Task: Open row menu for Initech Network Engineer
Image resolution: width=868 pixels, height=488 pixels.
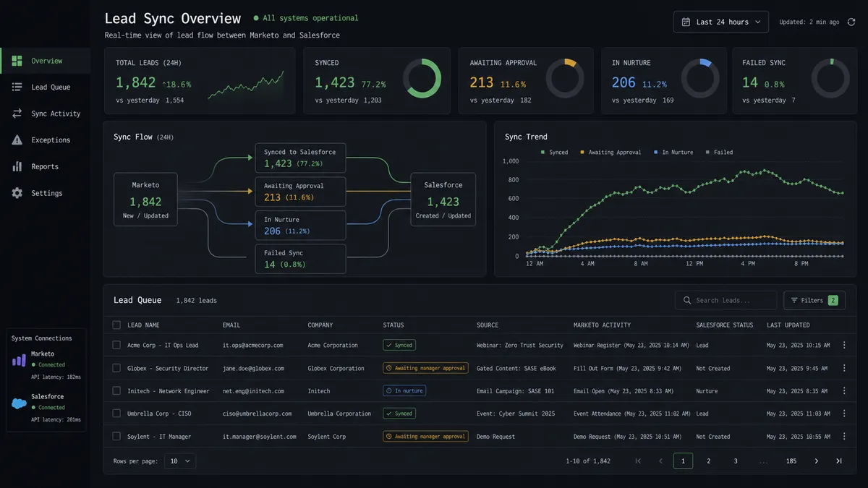Action: pyautogui.click(x=844, y=391)
